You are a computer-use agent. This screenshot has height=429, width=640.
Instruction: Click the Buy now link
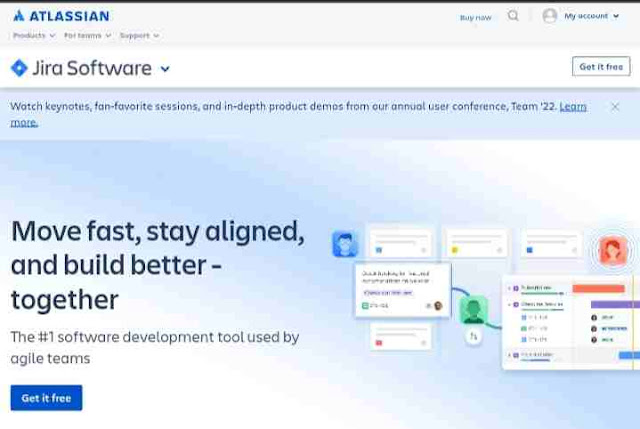pos(476,18)
